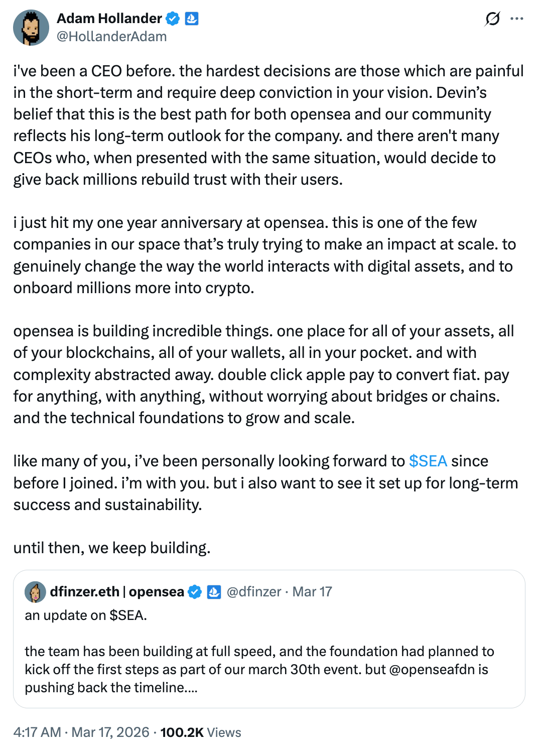Open the dfinzer.eth | opensea profile name
The width and height of the screenshot is (539, 756).
[x=116, y=592]
